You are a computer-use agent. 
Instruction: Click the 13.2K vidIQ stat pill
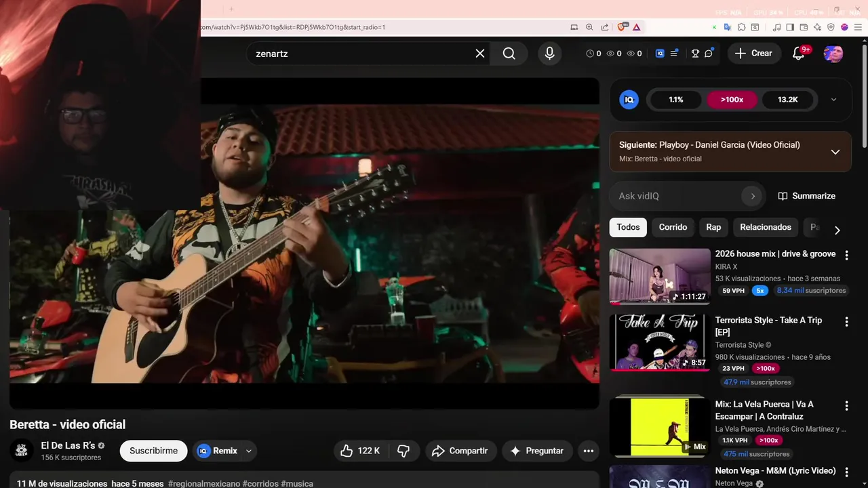tap(787, 100)
